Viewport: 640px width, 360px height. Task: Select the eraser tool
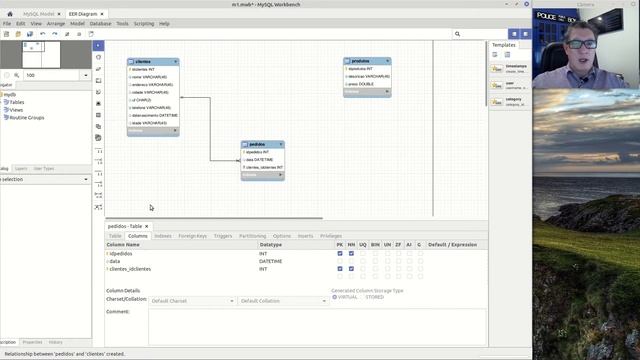pos(98,69)
